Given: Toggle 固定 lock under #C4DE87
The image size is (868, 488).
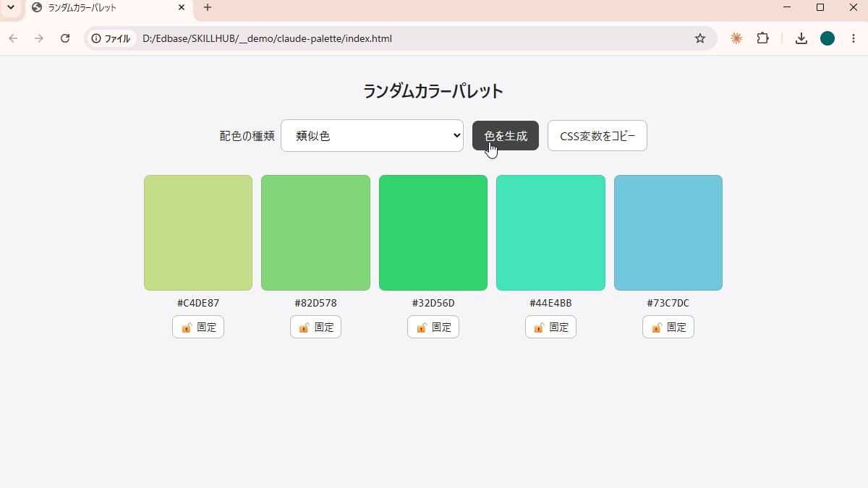Looking at the screenshot, I should [x=198, y=327].
